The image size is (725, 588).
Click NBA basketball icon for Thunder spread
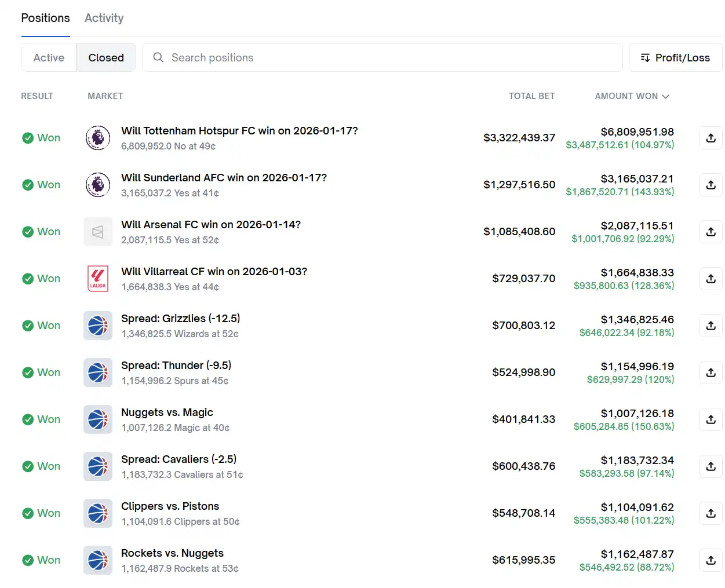[98, 372]
